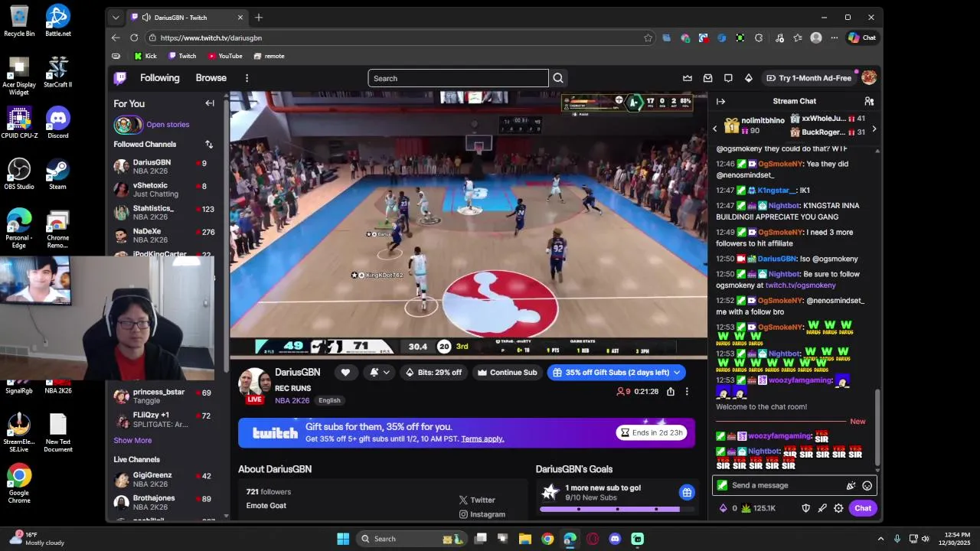Open the Edge Copilot Chat button
The height and width of the screenshot is (551, 980).
[862, 37]
